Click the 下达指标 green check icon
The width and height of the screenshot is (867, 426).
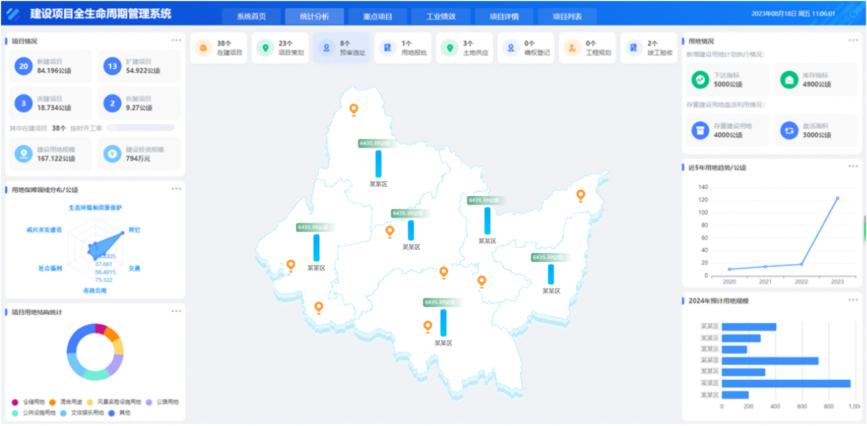[x=700, y=81]
